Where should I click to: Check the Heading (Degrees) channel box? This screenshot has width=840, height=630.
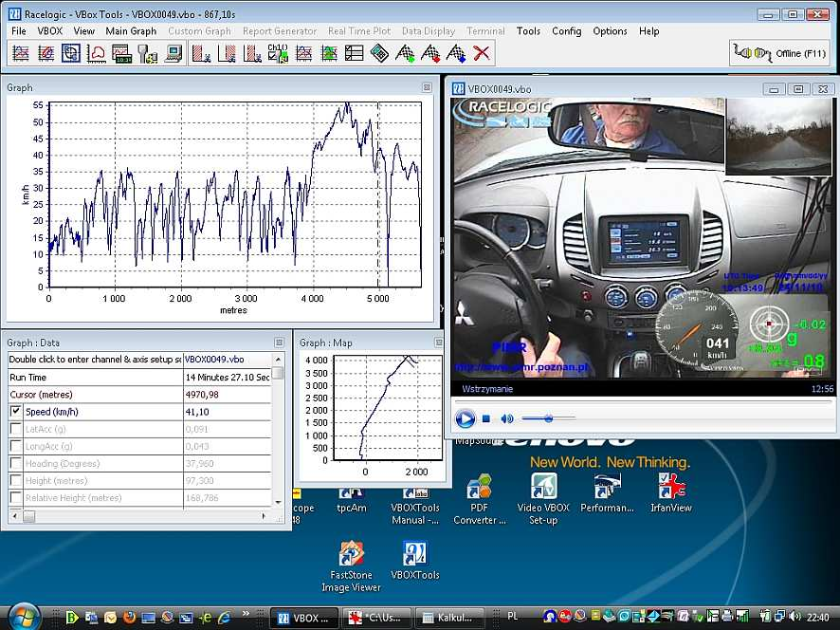[16, 463]
